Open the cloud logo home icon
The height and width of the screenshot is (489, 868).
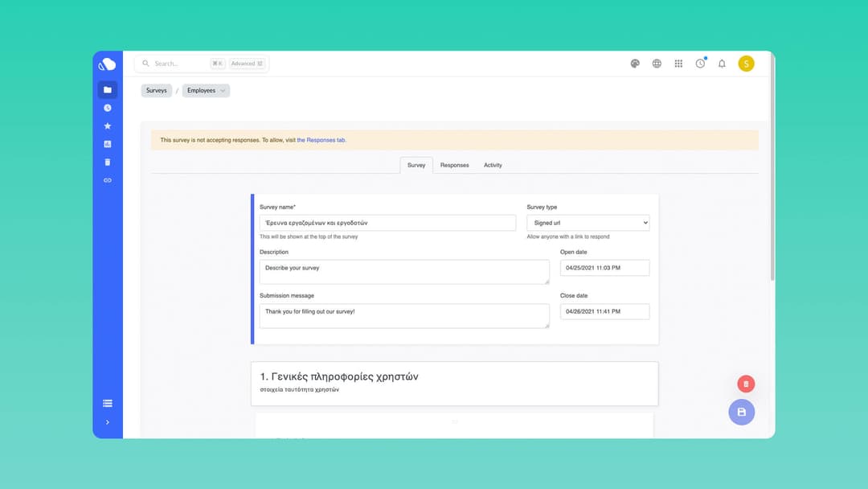[108, 65]
